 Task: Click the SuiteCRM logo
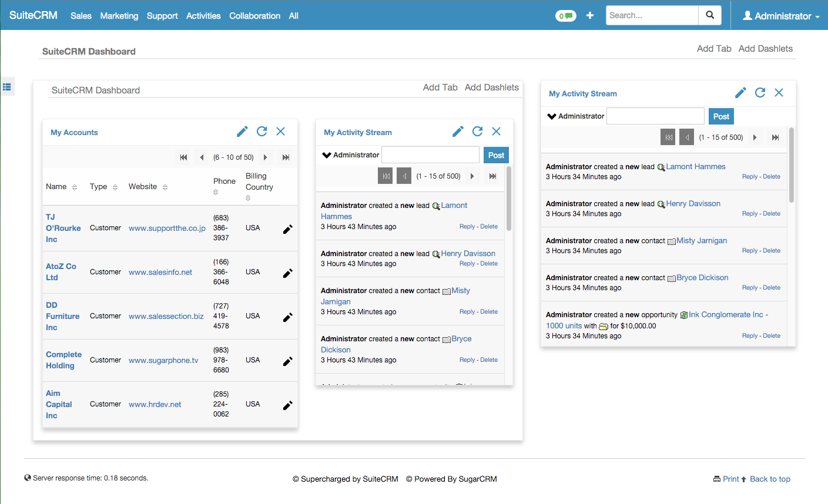click(x=33, y=15)
